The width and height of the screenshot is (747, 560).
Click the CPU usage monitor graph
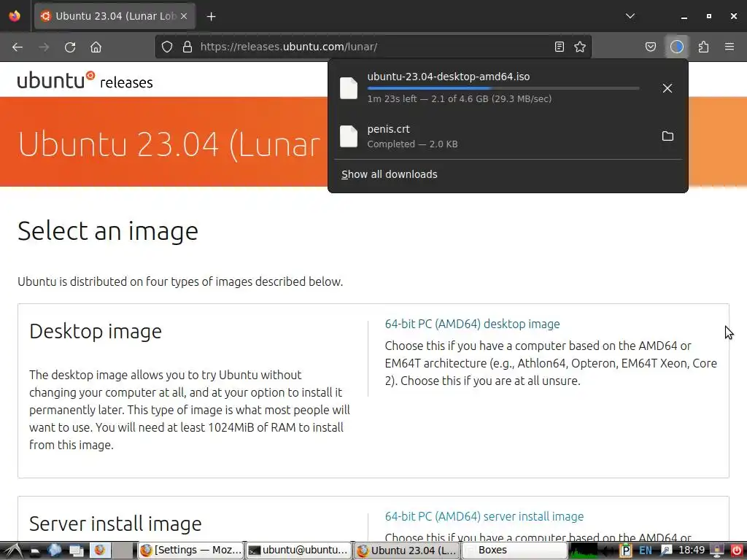[583, 550]
